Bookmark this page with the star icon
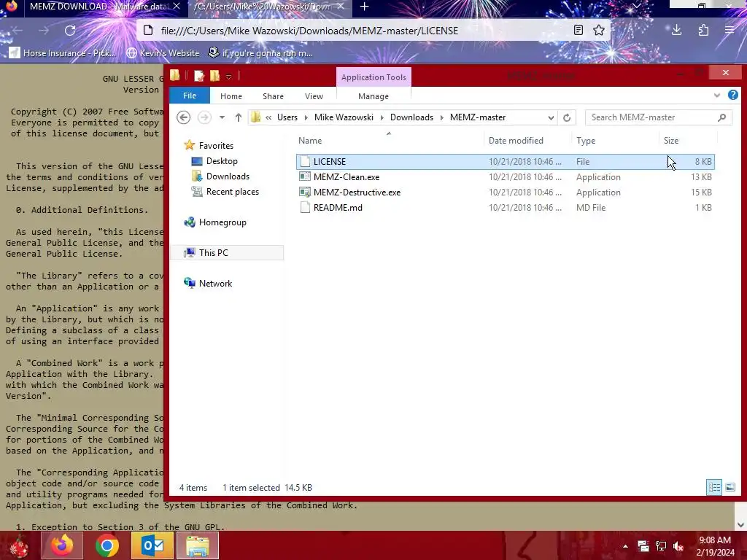747x560 pixels. tap(599, 31)
